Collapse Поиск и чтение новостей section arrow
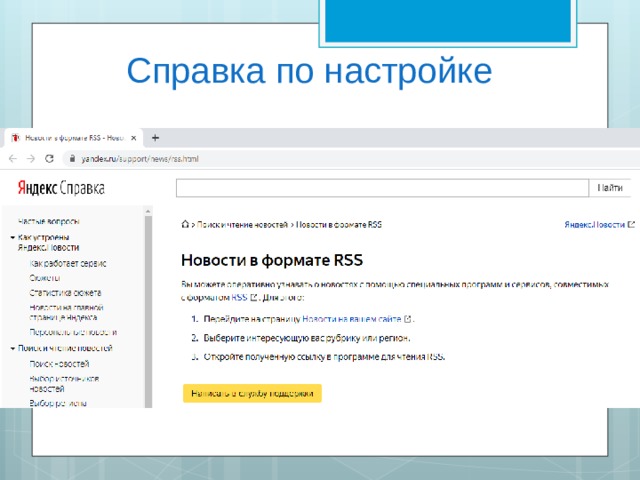640x480 pixels. (x=13, y=348)
